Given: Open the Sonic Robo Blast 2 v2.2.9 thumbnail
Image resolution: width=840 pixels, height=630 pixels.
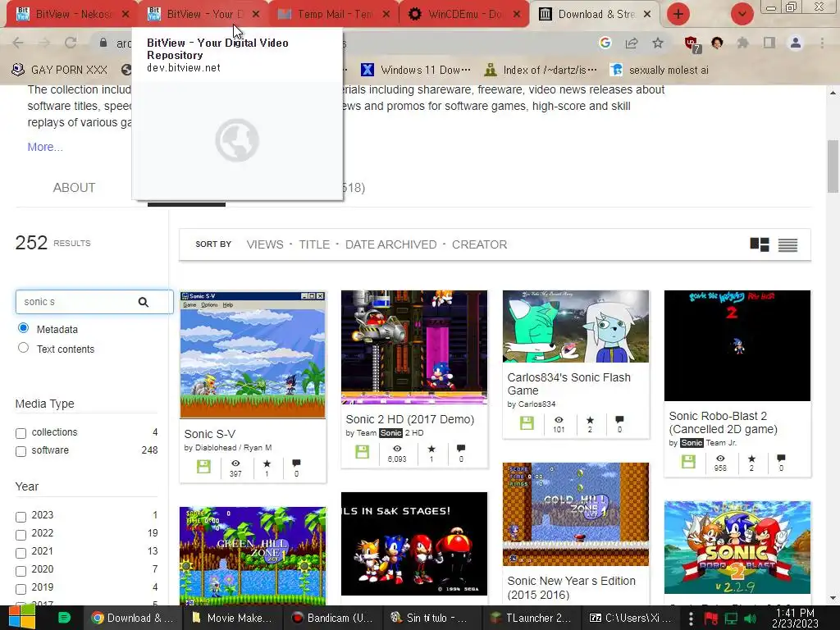Looking at the screenshot, I should [x=737, y=547].
